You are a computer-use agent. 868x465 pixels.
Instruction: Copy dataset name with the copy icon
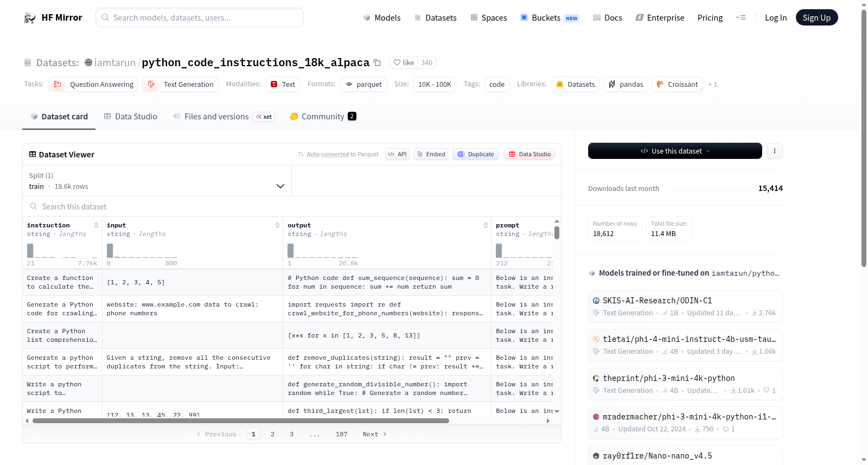point(377,62)
